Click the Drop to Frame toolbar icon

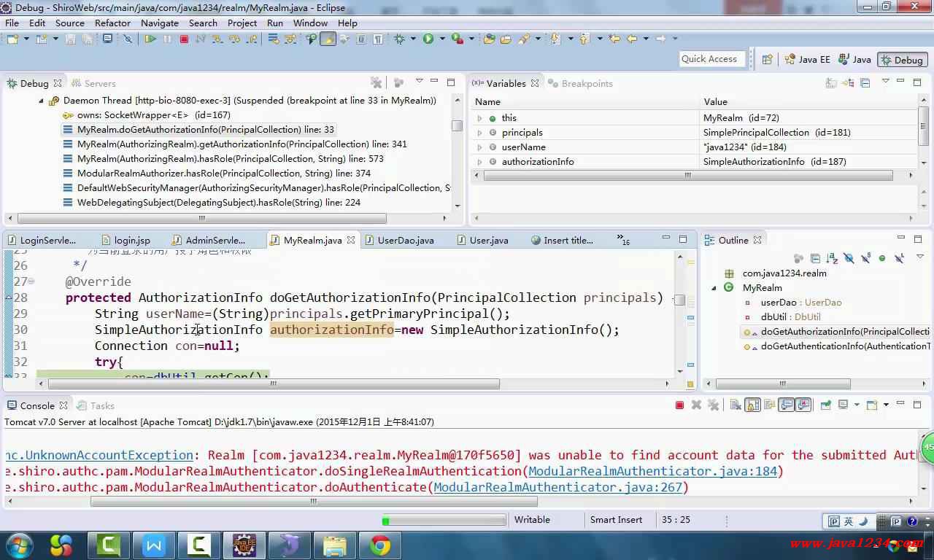point(273,39)
